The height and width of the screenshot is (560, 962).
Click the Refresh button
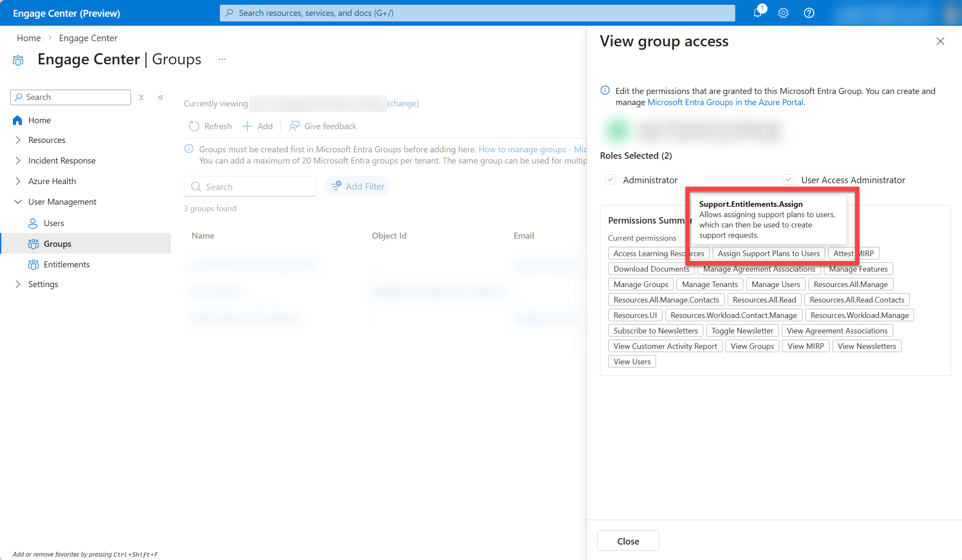click(x=210, y=126)
